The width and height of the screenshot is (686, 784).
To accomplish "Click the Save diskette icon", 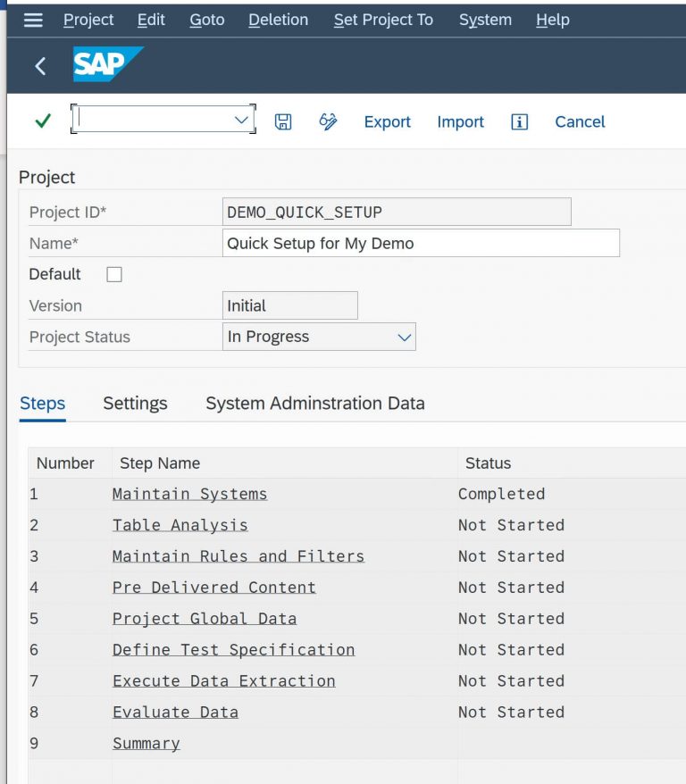I will pyautogui.click(x=283, y=122).
